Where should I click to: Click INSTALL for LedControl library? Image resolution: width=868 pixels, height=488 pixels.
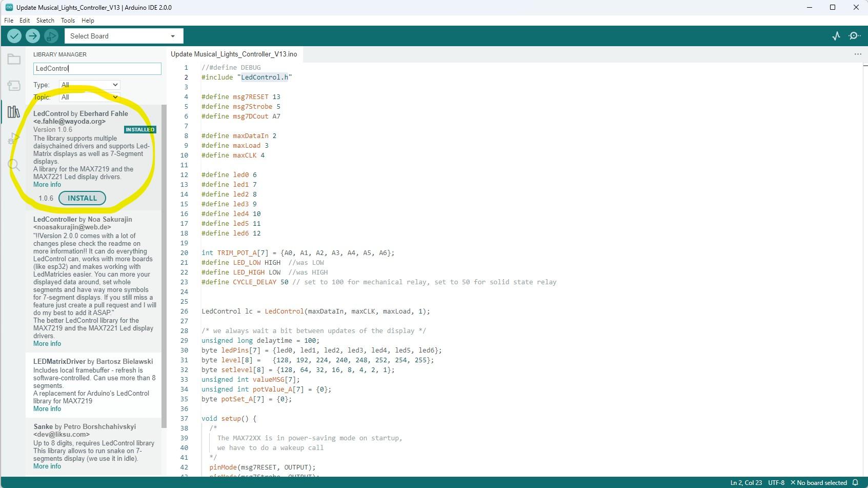coord(82,198)
